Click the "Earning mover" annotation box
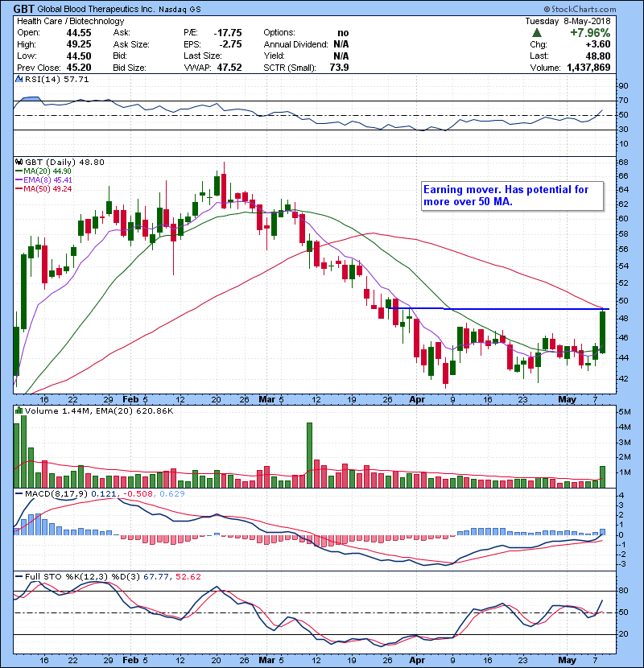 512,196
